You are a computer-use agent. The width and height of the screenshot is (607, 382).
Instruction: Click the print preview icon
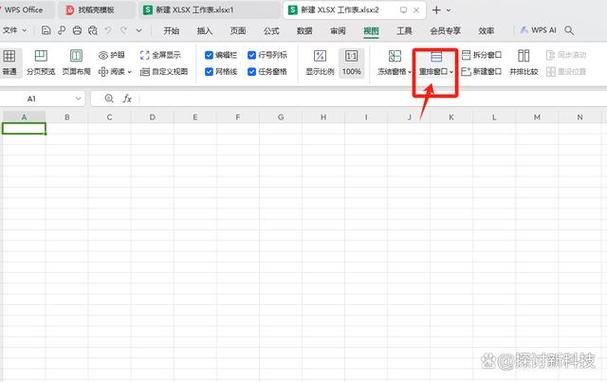click(93, 30)
